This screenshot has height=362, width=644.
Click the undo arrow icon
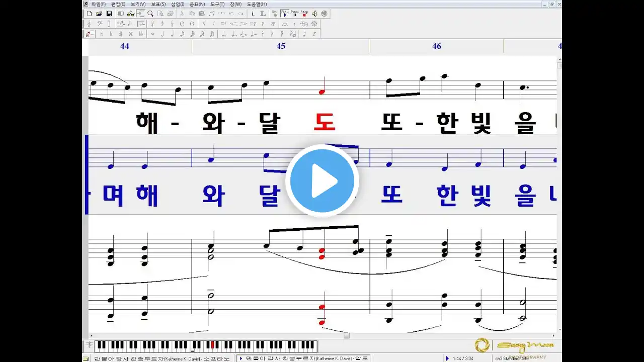click(x=232, y=14)
